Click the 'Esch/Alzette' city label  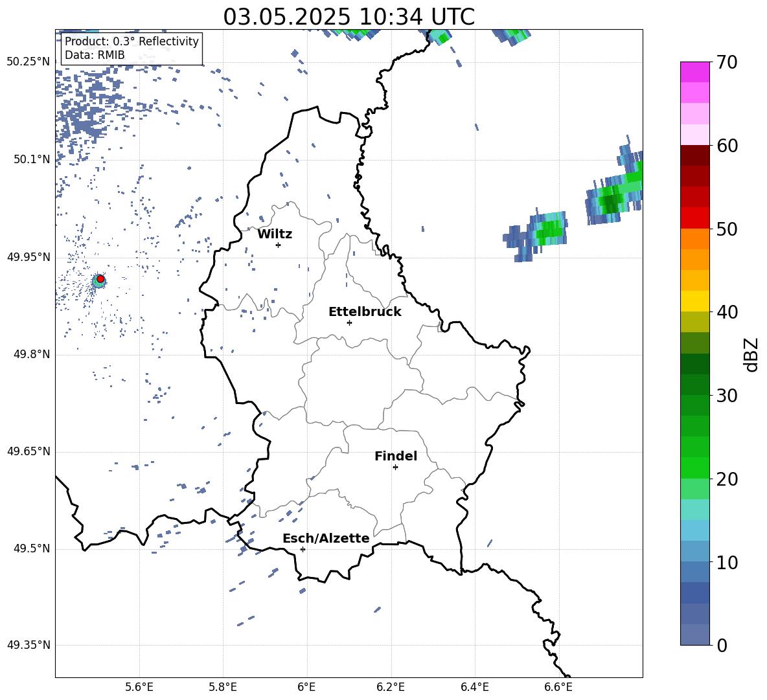[x=326, y=538]
